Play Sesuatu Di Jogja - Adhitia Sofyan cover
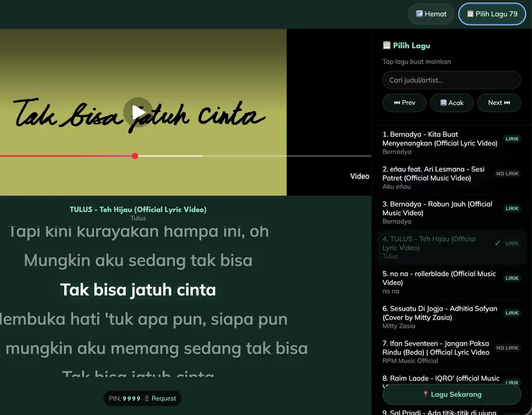Image resolution: width=532 pixels, height=415 pixels. point(452,317)
